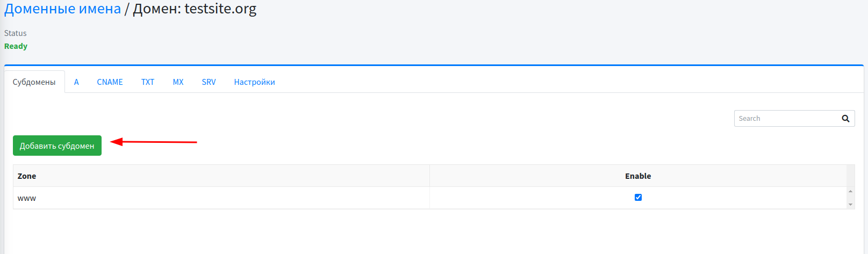Click the green Ready status text
Screen dimensions: 868x254
(x=16, y=46)
